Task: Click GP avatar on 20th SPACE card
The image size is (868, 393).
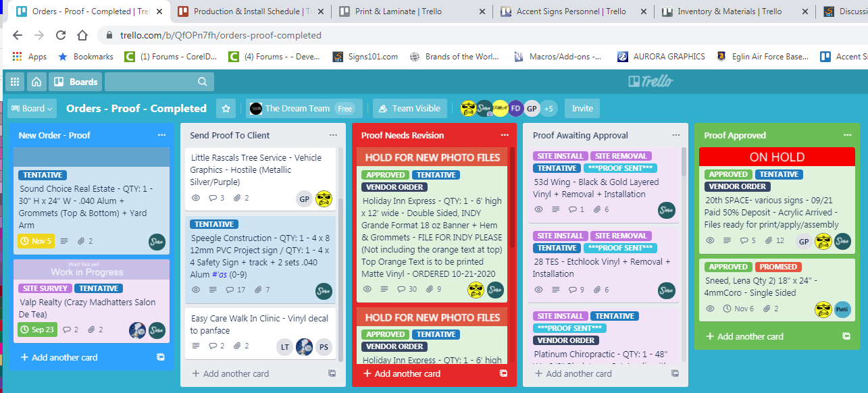Action: pos(804,242)
